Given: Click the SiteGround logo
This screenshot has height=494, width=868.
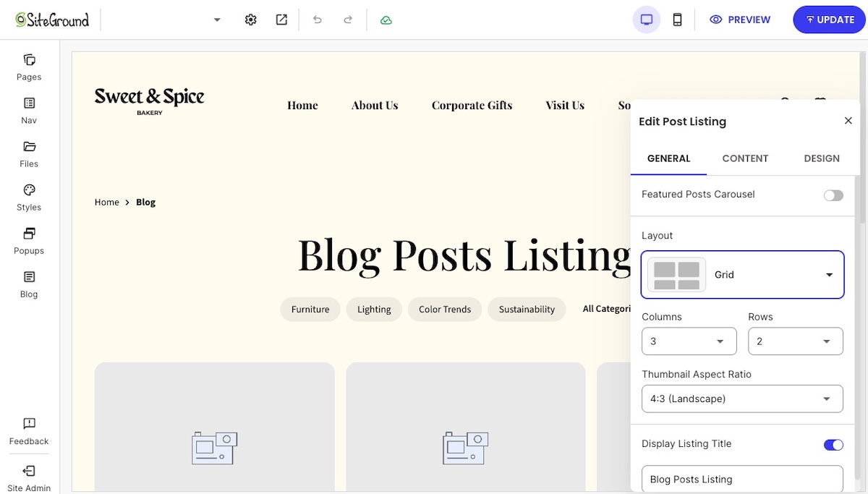Looking at the screenshot, I should (52, 20).
